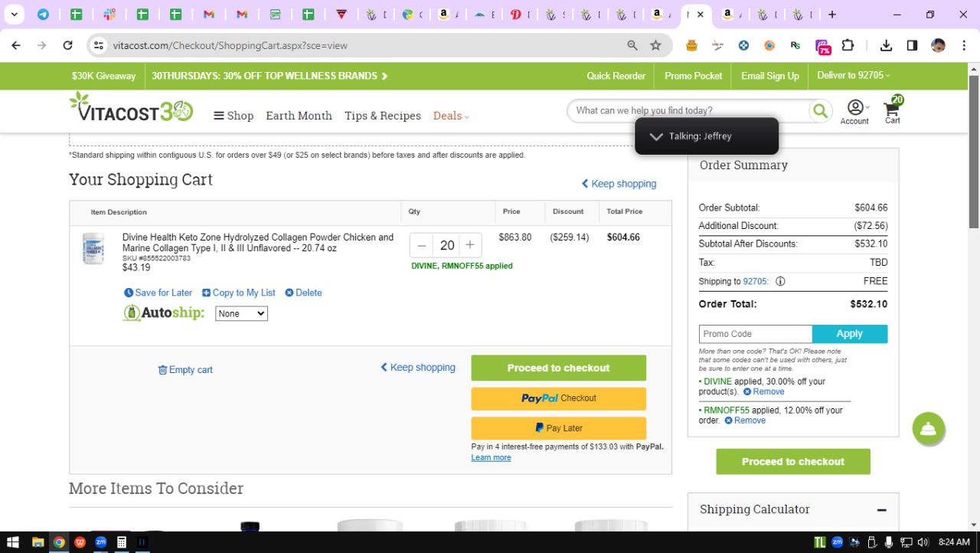Image resolution: width=980 pixels, height=553 pixels.
Task: Click the floating green concierge bell button
Action: (929, 429)
